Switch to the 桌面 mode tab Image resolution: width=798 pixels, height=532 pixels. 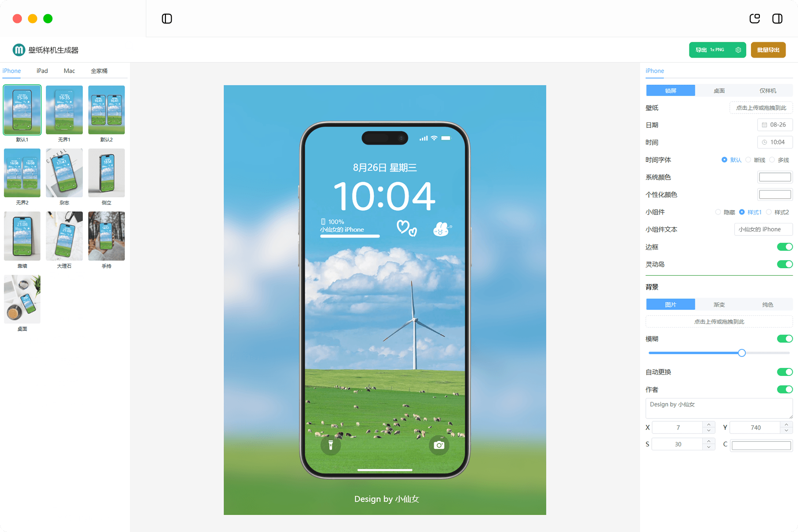[x=719, y=90]
